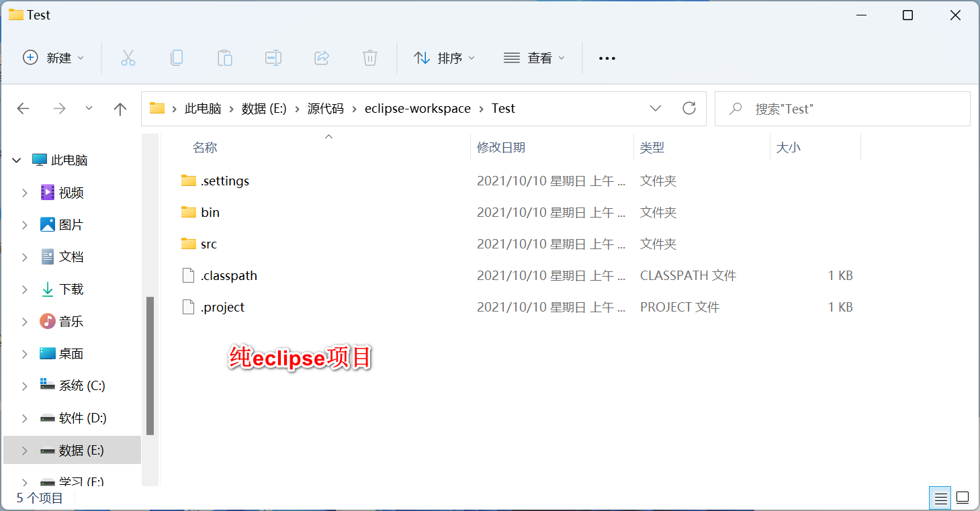This screenshot has width=980, height=511.
Task: Click inside the 搜索 search box
Action: (x=840, y=108)
